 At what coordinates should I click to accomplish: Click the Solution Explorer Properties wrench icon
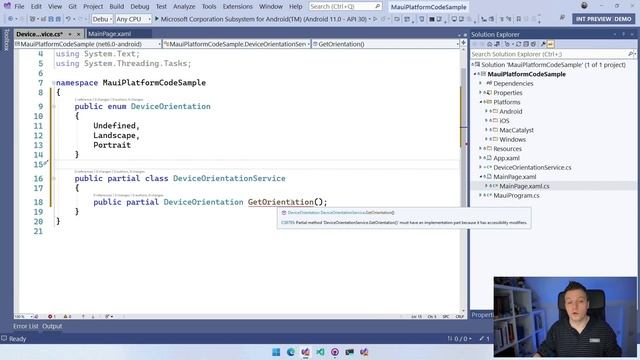coord(543,44)
